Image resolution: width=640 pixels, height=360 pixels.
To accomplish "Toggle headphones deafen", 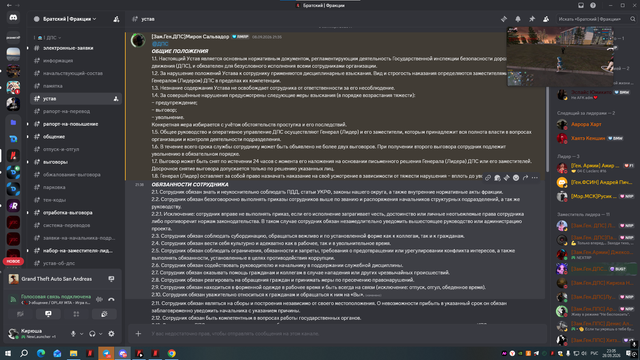I will pos(92,334).
